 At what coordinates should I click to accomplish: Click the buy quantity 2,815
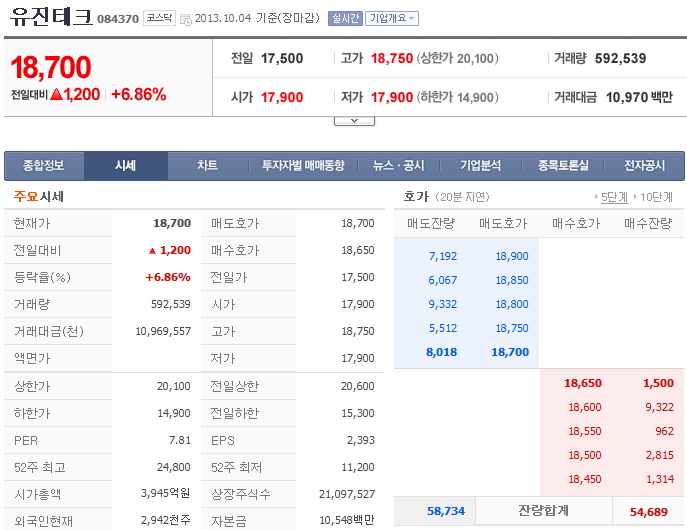(x=659, y=456)
